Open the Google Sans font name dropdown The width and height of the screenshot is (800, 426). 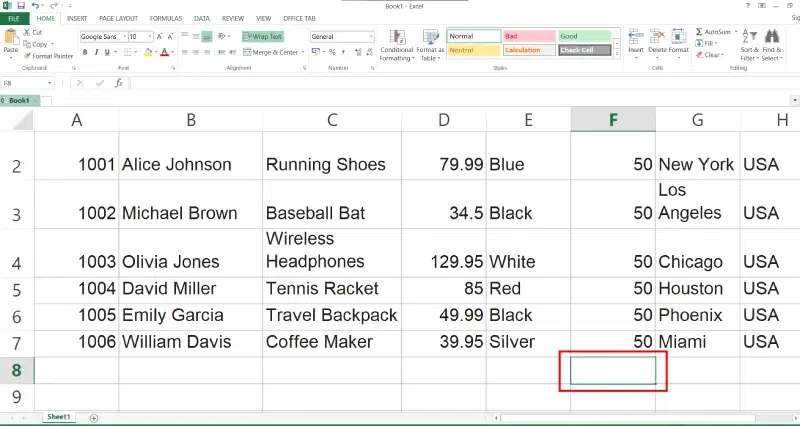point(123,37)
